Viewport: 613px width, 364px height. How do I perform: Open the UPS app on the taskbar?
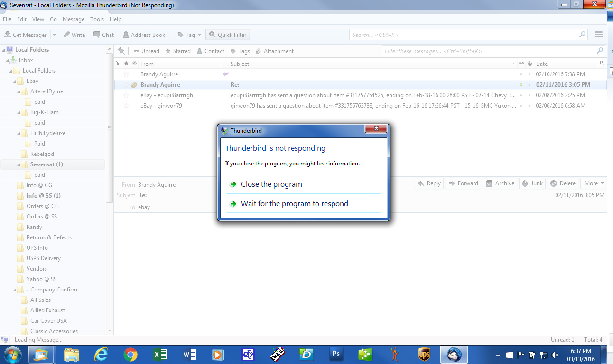425,354
